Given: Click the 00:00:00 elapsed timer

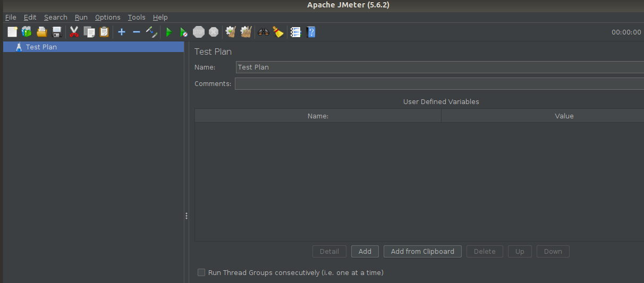Looking at the screenshot, I should coord(626,32).
